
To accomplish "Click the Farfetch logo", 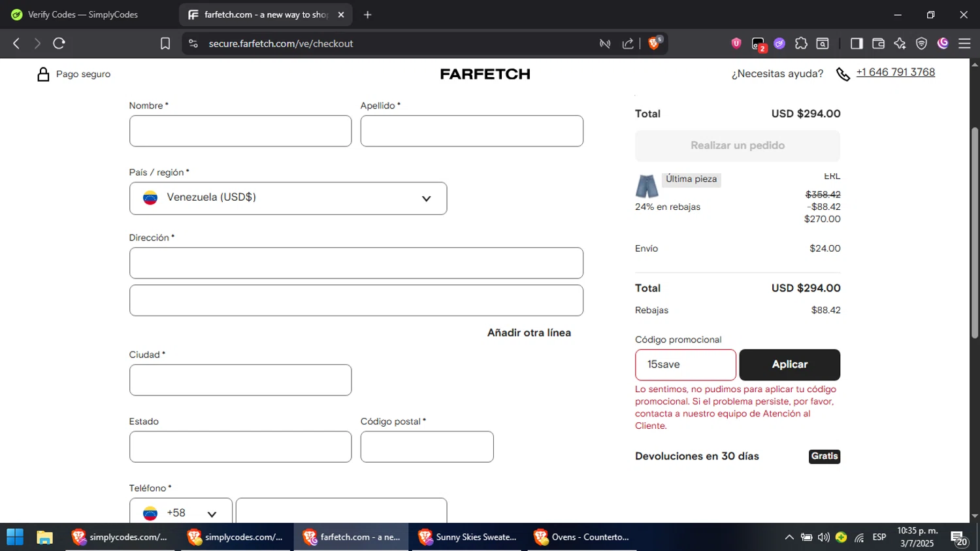I will point(485,74).
